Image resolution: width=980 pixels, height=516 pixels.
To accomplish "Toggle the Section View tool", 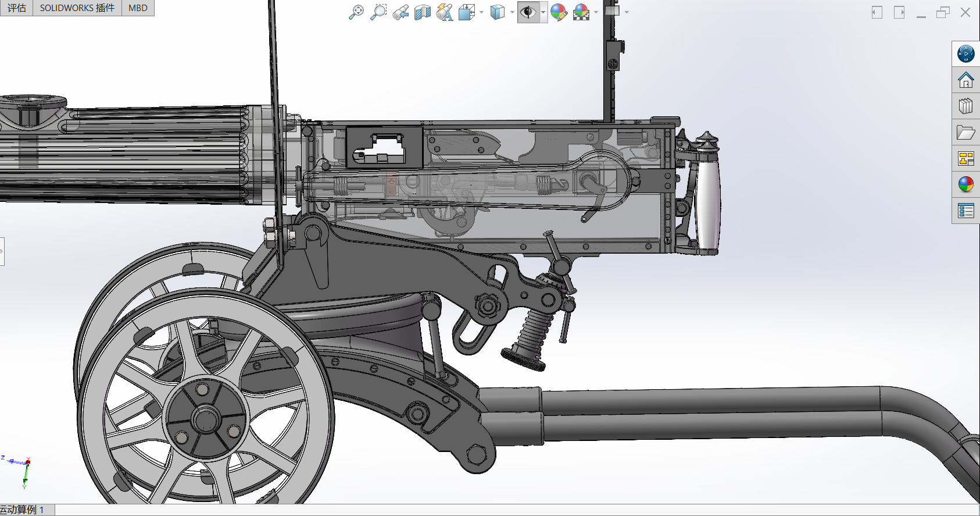I will pos(423,12).
